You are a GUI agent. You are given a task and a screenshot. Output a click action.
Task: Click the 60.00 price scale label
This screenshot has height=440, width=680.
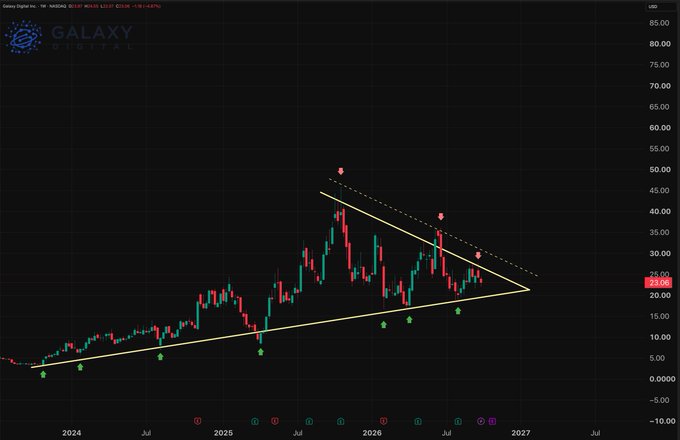[x=660, y=127]
